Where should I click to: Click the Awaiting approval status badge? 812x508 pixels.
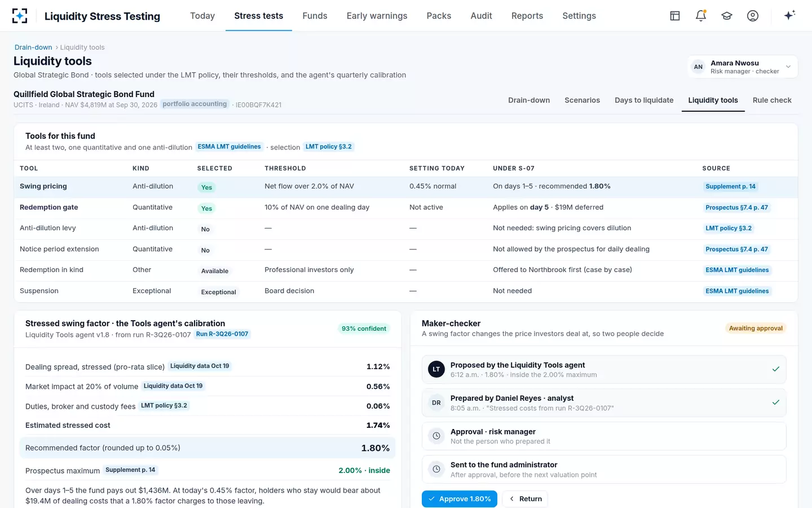click(x=756, y=329)
